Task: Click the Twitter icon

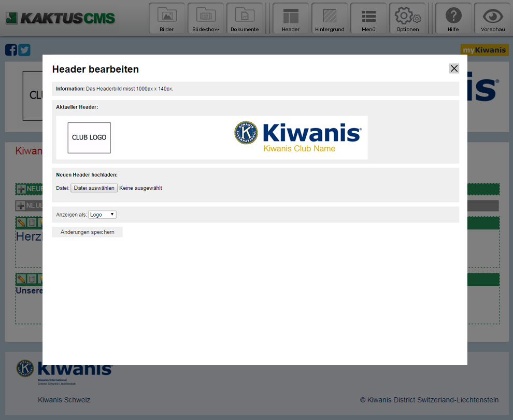Action: [24, 50]
